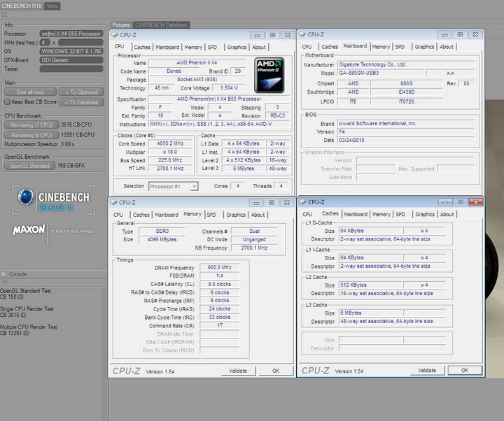
Task: Click the Core Voltage 1.504 V value
Action: pyautogui.click(x=229, y=87)
